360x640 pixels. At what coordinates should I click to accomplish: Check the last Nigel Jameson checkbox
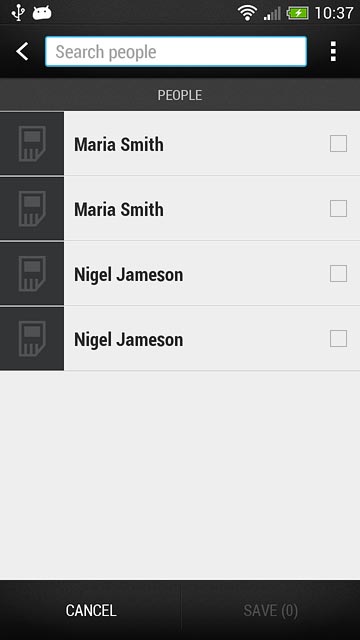coord(338,339)
